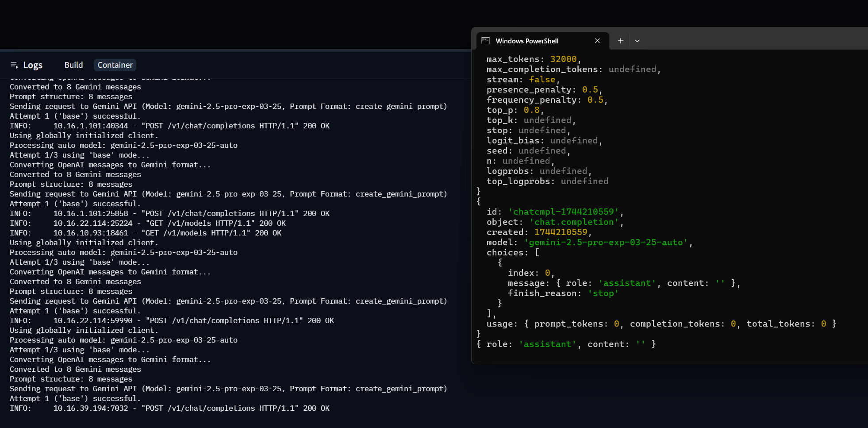
Task: Click the log line from 10.16.22.114:25224
Action: [148, 223]
